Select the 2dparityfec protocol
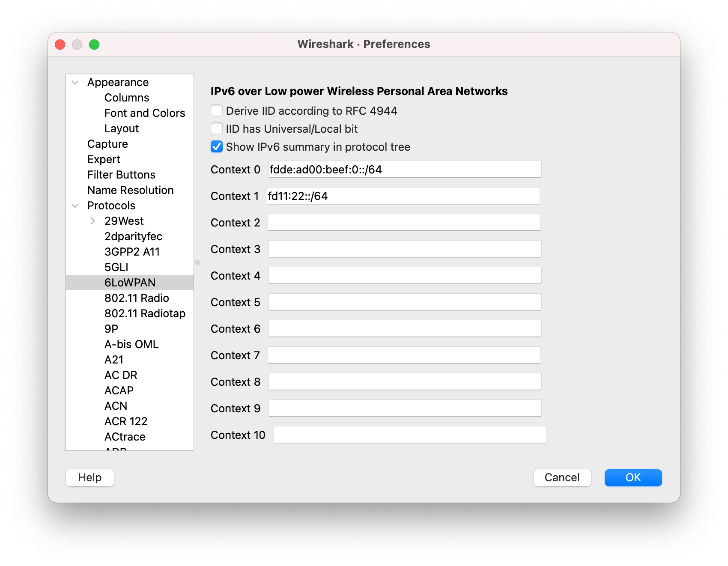The image size is (728, 566). coord(133,236)
